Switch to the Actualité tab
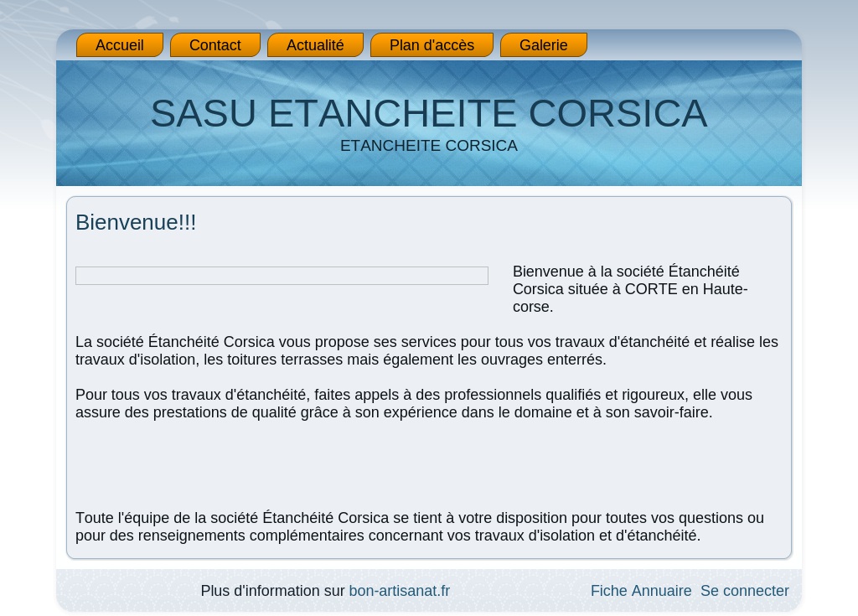Screen dimensions: 858x616 click(x=315, y=45)
